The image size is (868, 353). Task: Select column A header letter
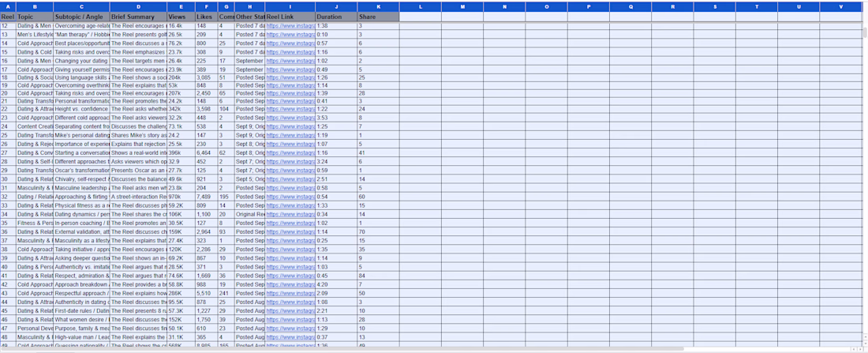point(8,6)
